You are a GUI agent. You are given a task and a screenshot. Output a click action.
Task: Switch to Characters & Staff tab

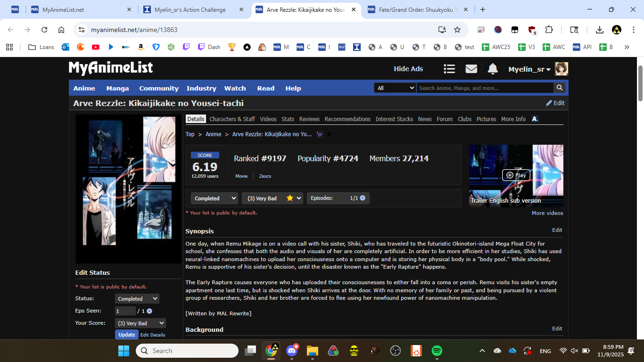232,119
